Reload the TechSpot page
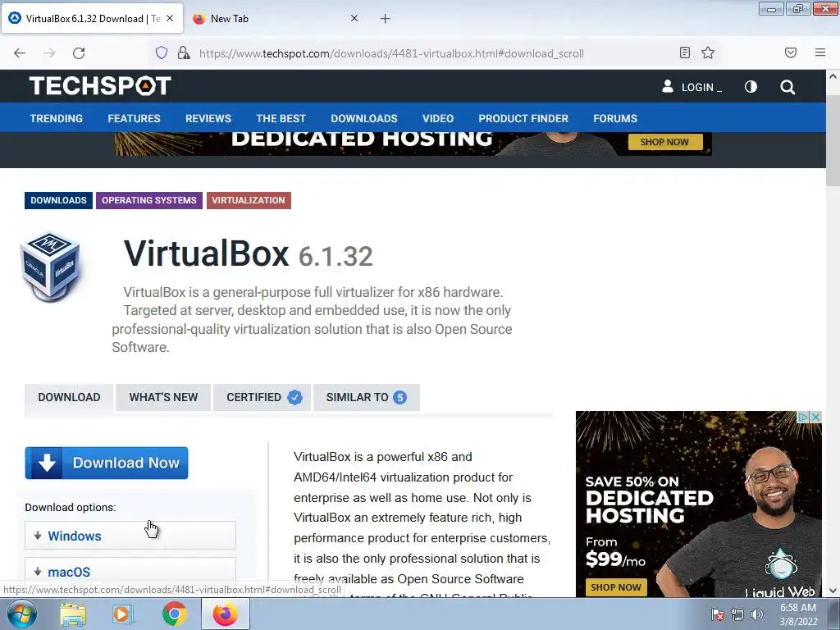The width and height of the screenshot is (840, 630). 79,53
